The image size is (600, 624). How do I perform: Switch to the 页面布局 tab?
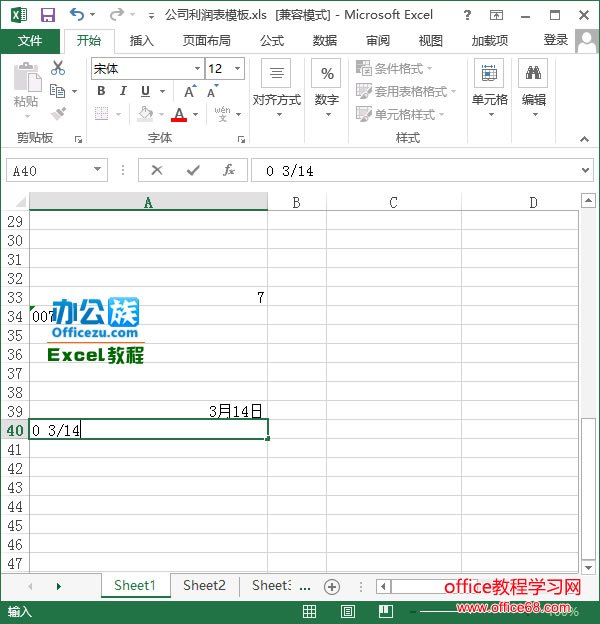pyautogui.click(x=206, y=41)
